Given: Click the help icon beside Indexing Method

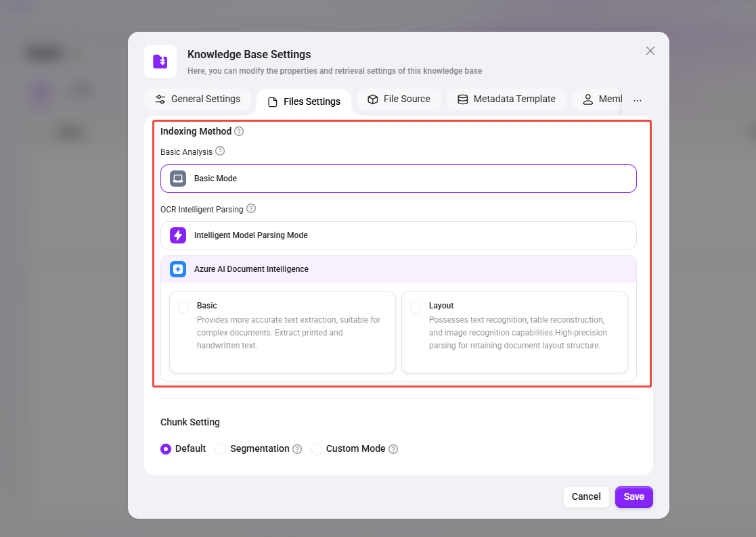Looking at the screenshot, I should point(239,131).
